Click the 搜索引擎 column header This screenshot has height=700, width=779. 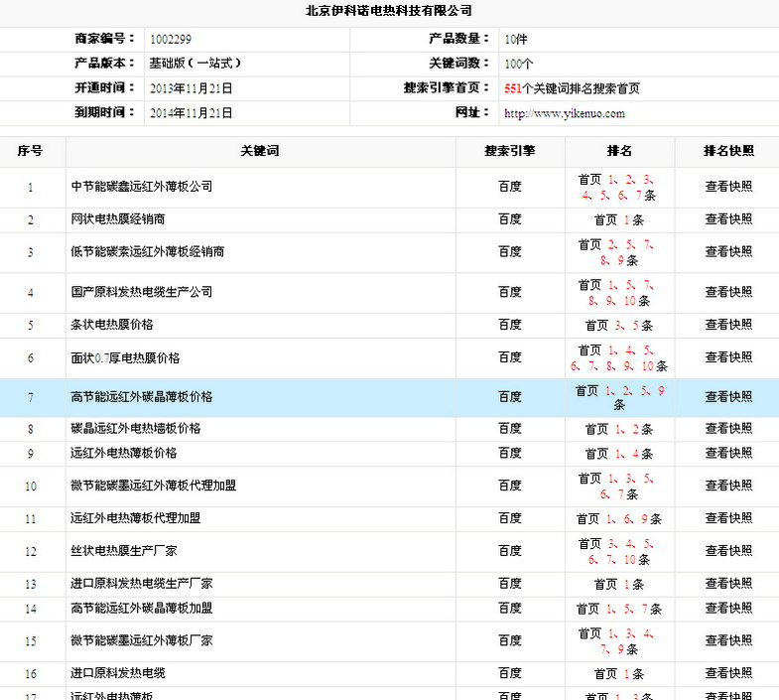point(510,151)
